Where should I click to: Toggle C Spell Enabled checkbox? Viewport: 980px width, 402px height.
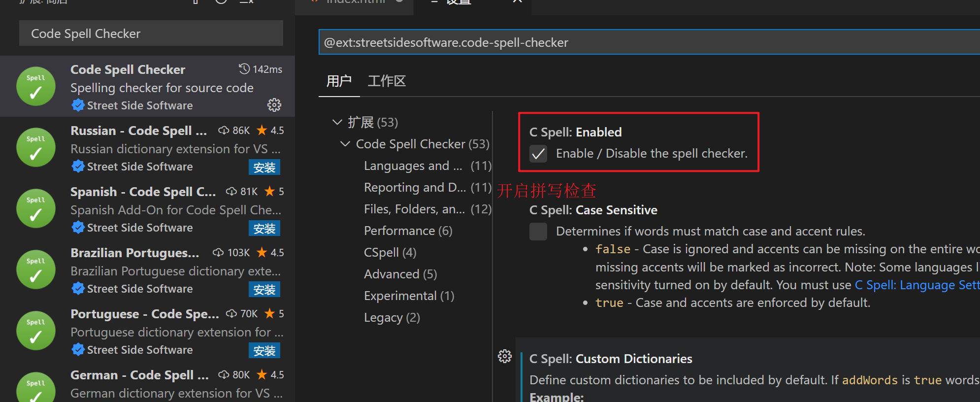tap(538, 154)
